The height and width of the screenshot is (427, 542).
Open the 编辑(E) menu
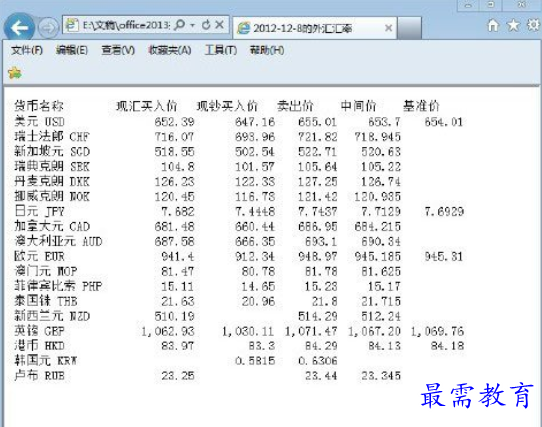72,50
